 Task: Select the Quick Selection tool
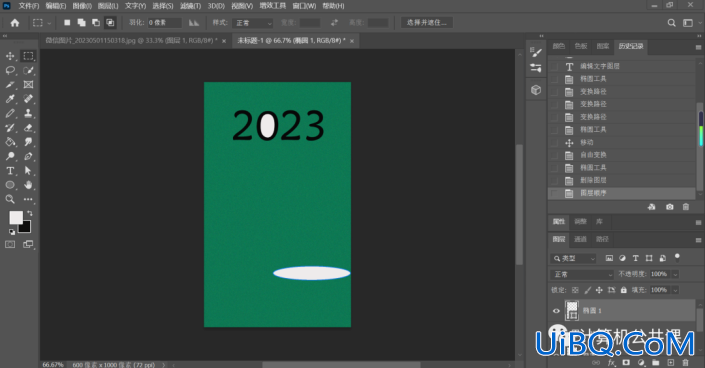coord(28,71)
